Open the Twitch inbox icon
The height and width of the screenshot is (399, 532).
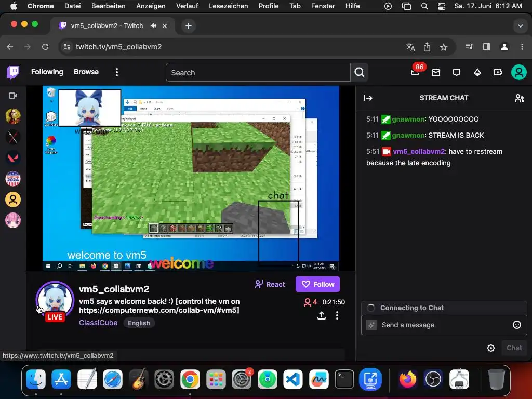point(436,72)
